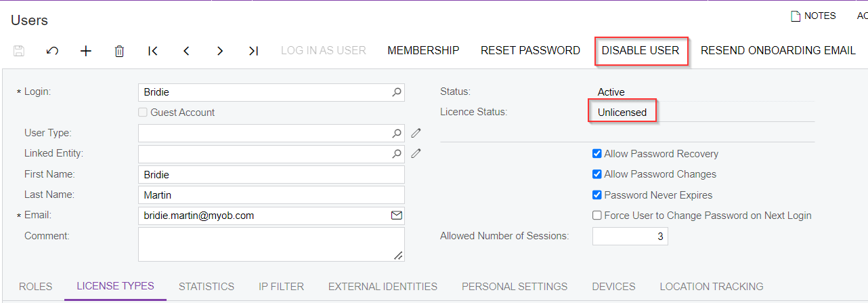Viewport: 868px width, 303px height.
Task: Click the Allowed Number of Sessions field
Action: [630, 237]
